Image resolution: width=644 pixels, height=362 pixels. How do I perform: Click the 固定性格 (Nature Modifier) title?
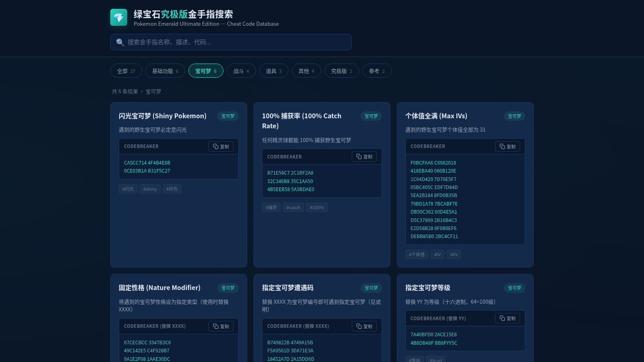tap(159, 288)
